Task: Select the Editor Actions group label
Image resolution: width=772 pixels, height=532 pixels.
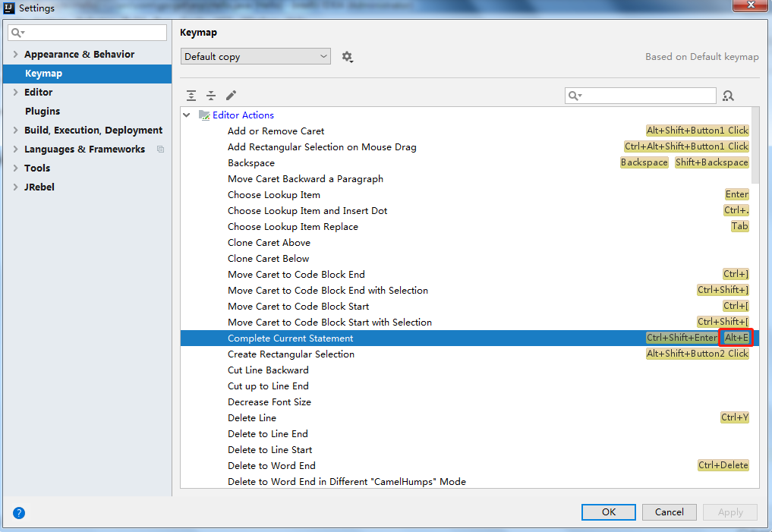Action: point(243,115)
